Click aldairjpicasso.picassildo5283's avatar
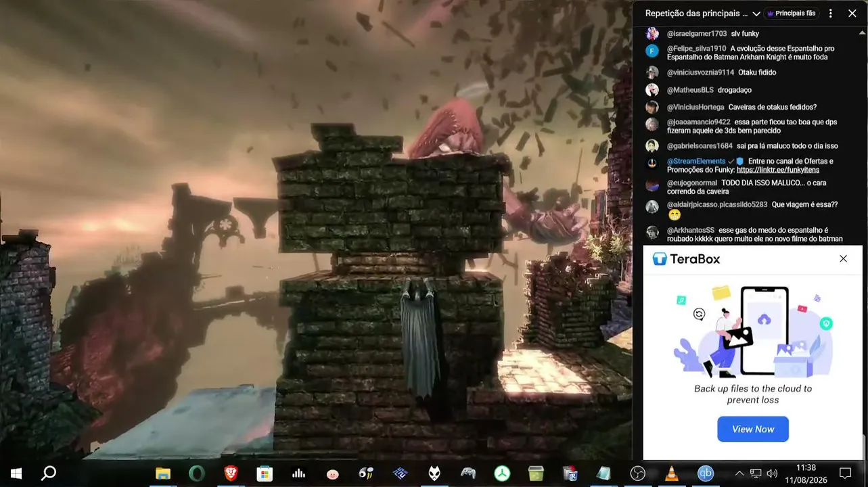This screenshot has width=868, height=487. (x=652, y=206)
